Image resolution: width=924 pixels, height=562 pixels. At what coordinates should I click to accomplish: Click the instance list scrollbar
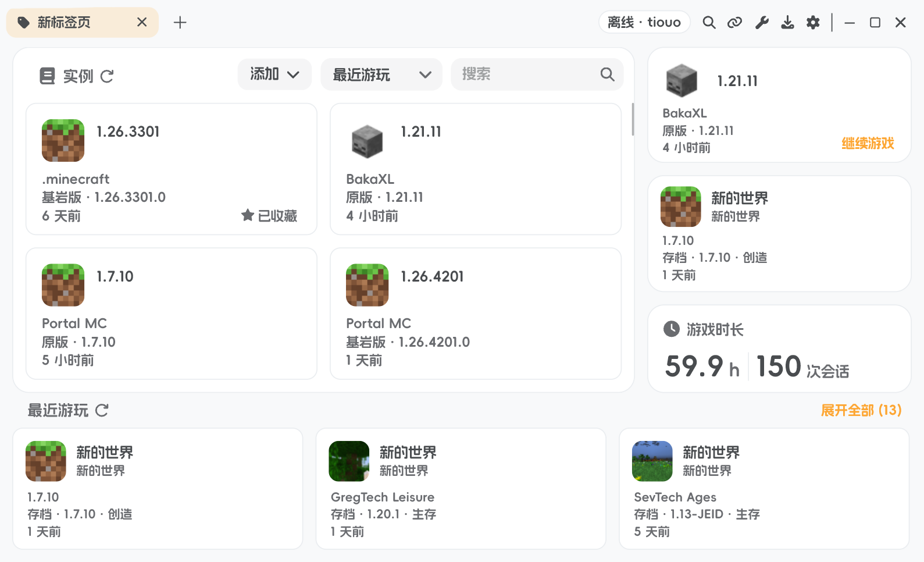pos(633,120)
